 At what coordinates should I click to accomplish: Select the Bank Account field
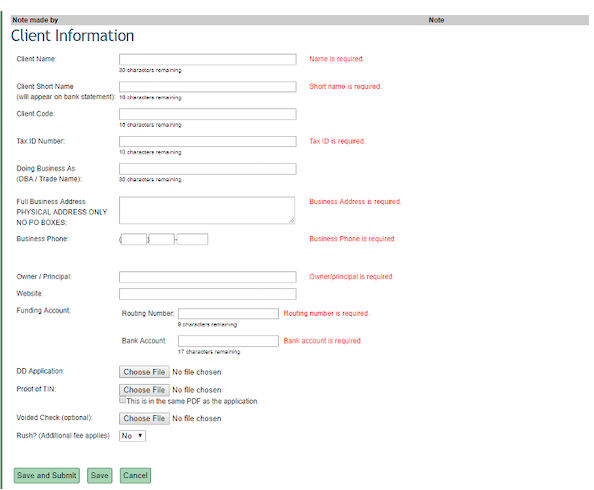coord(228,341)
